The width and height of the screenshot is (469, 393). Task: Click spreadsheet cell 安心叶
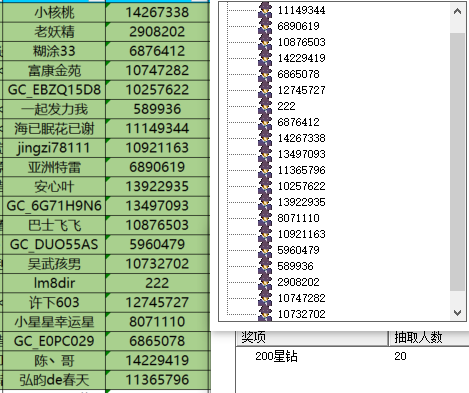click(x=54, y=186)
